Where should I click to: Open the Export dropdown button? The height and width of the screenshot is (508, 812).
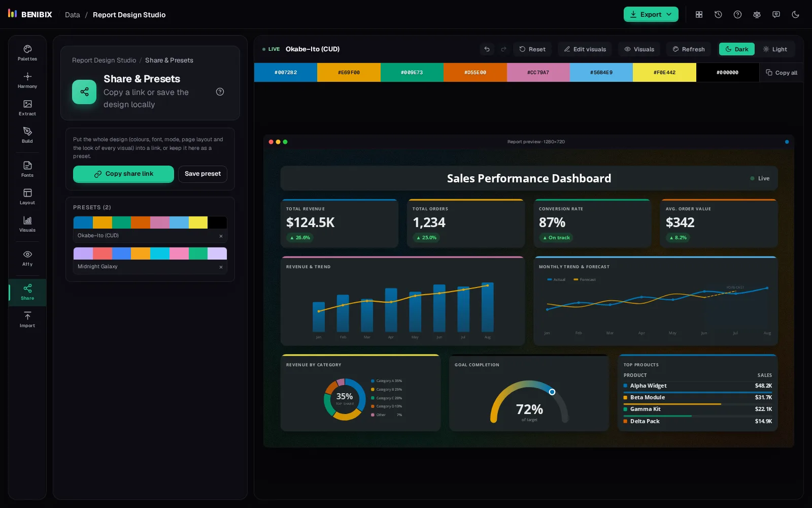coord(651,14)
